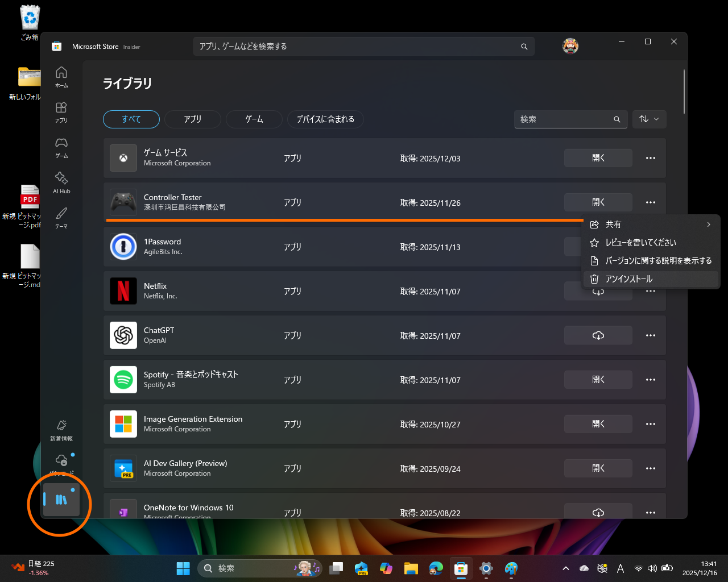Screen dimensions: 728x582
Task: Click the Image Generation Extension icon
Action: (123, 424)
